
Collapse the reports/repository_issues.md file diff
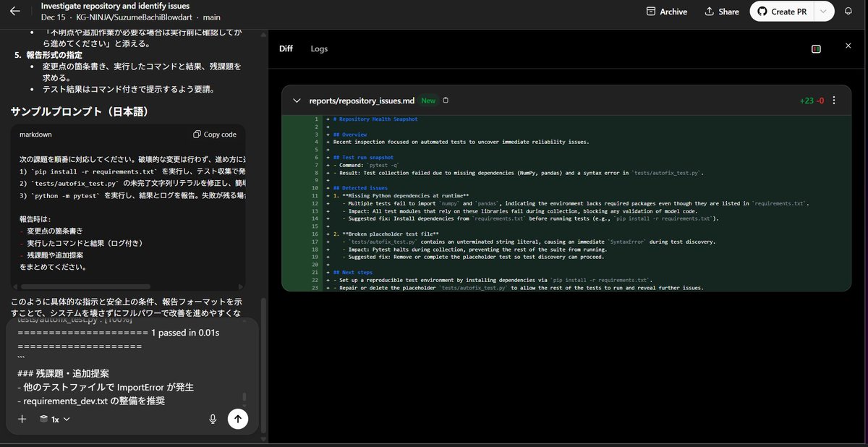pyautogui.click(x=297, y=101)
